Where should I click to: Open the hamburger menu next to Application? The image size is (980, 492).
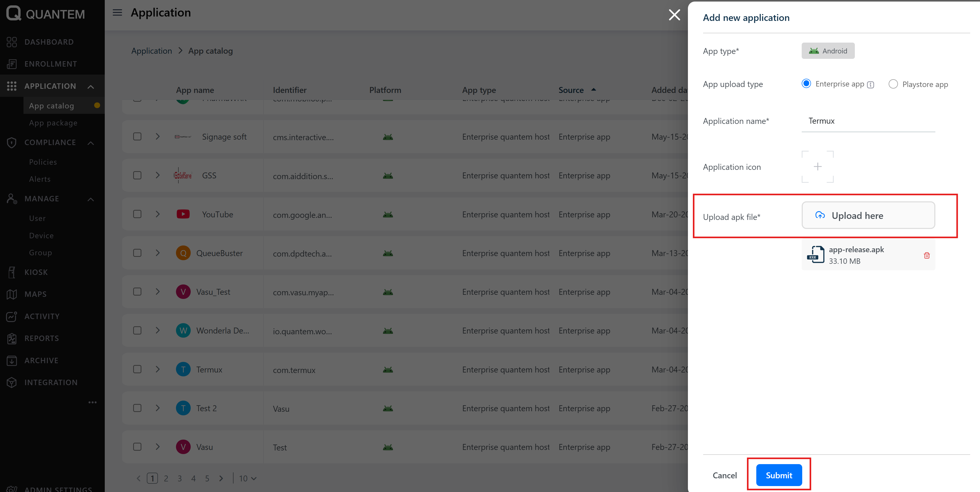click(117, 13)
